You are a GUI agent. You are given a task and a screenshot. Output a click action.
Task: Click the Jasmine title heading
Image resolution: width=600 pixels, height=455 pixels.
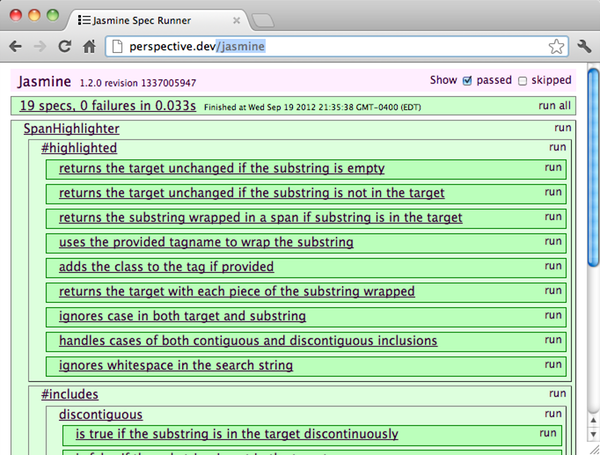[44, 82]
